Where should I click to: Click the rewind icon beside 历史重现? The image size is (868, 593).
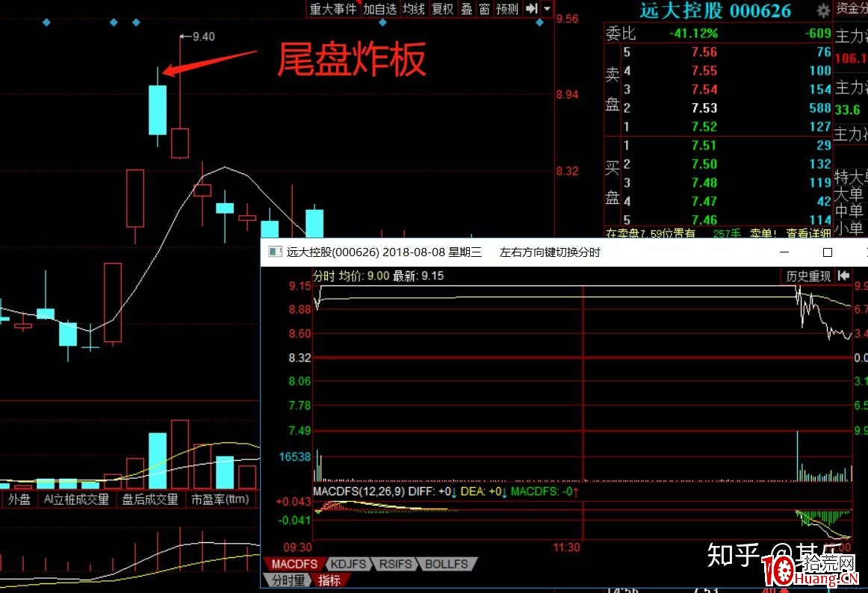843,276
